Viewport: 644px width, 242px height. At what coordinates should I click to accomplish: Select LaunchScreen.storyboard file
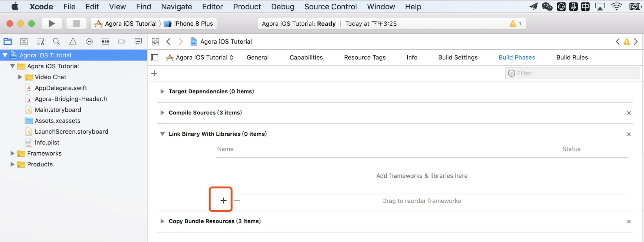pos(72,131)
